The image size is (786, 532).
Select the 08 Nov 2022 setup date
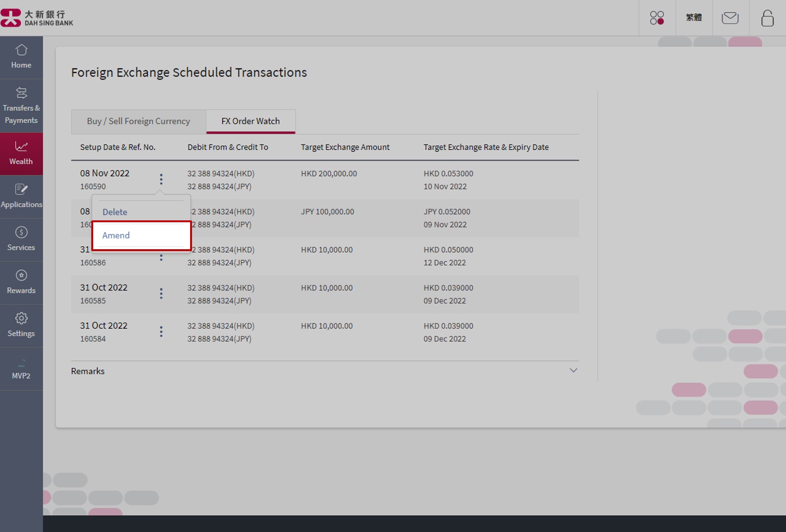105,174
